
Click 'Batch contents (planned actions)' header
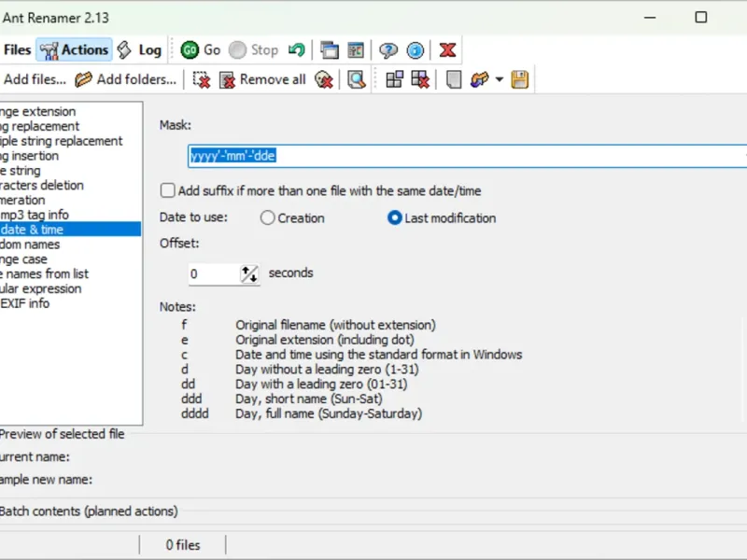(89, 511)
